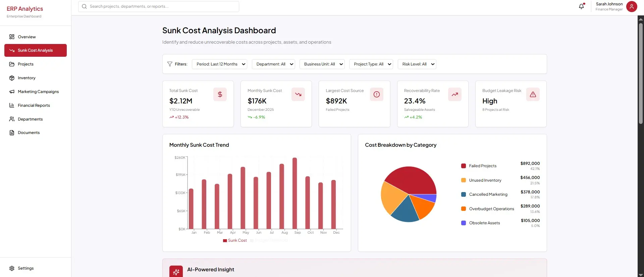The height and width of the screenshot is (277, 644).
Task: Click the notification bell icon
Action: (x=581, y=6)
